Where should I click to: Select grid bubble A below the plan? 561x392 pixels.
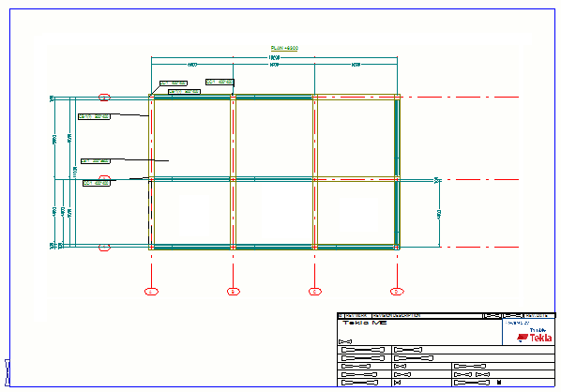tap(151, 292)
